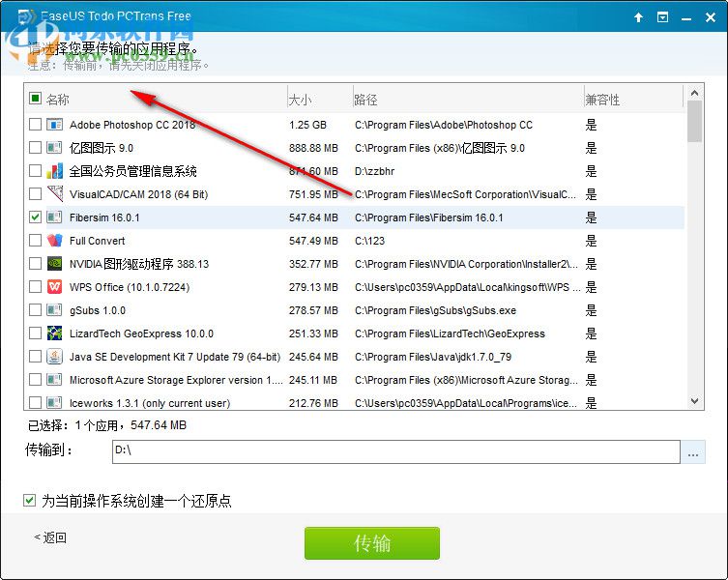Check the Adobe Photoshop CC 2018 checkbox
The image size is (728, 580).
pyautogui.click(x=35, y=124)
